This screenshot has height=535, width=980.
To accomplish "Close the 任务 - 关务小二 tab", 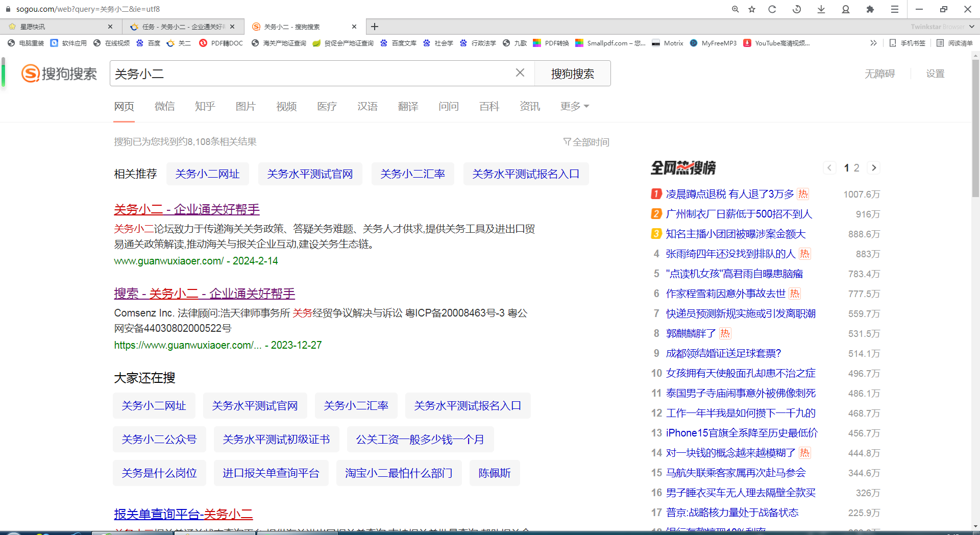I will 232,27.
